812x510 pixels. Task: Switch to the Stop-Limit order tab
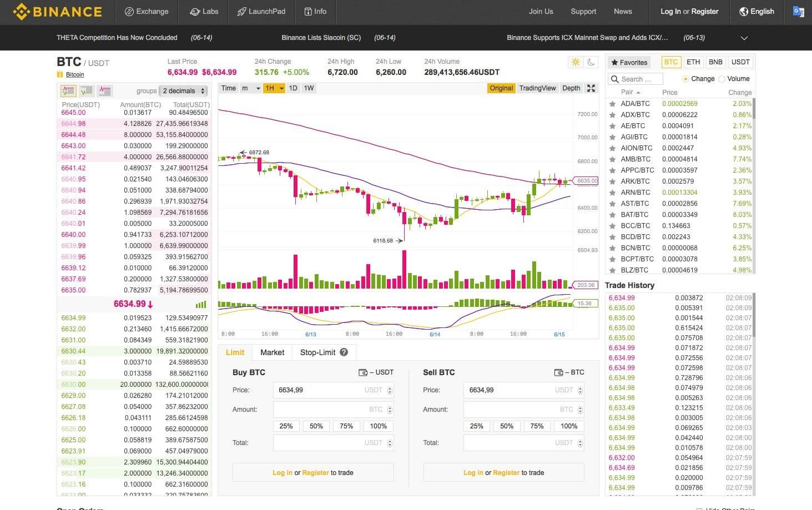[324, 352]
